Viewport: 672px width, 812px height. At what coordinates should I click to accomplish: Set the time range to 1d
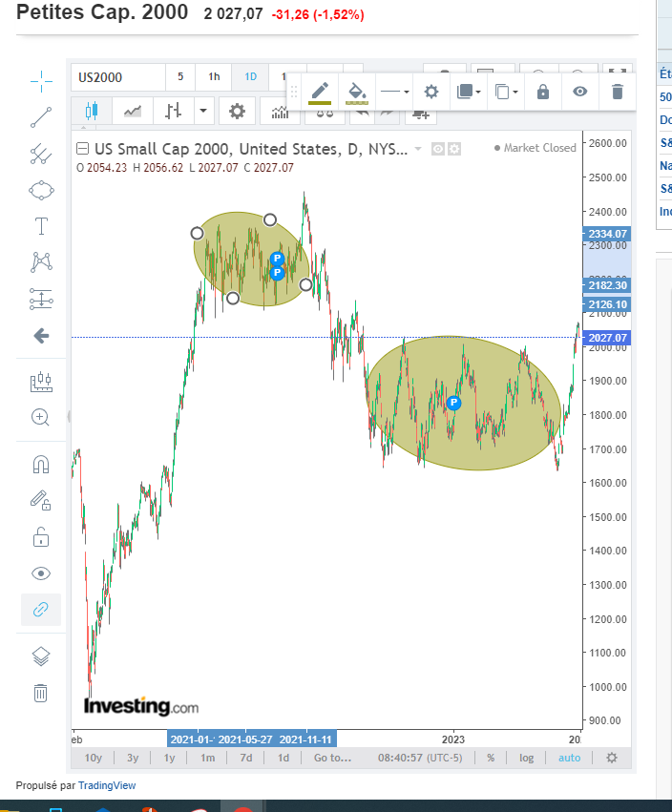[x=283, y=758]
